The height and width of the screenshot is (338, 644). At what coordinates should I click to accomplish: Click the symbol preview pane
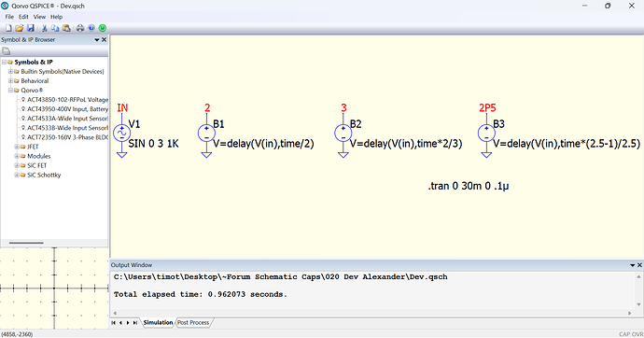tap(54, 289)
